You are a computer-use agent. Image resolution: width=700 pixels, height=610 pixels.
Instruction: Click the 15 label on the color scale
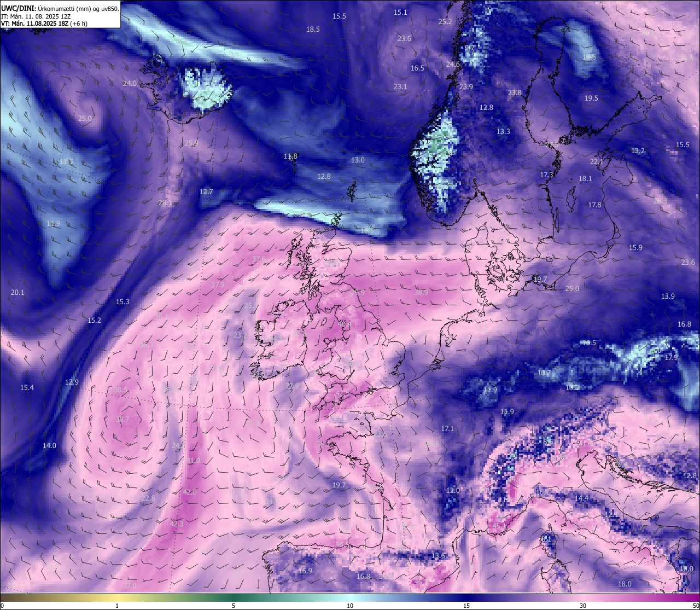click(x=466, y=606)
